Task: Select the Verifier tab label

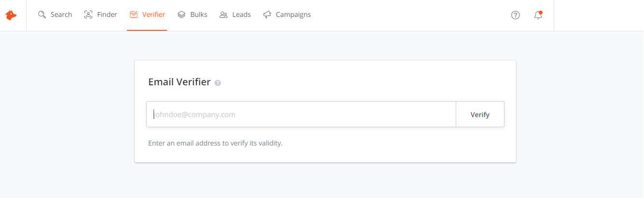Action: point(154,14)
